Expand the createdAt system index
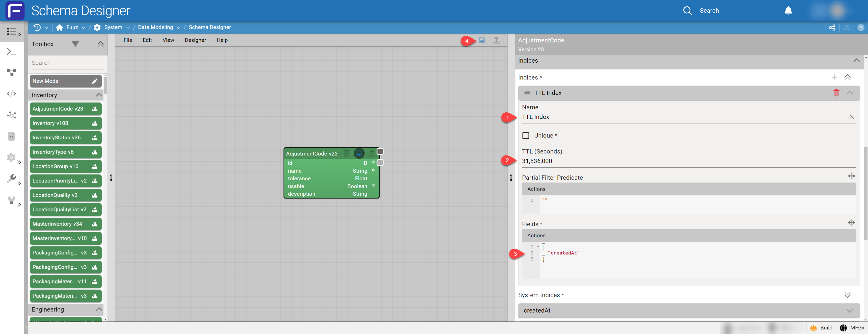 (850, 311)
